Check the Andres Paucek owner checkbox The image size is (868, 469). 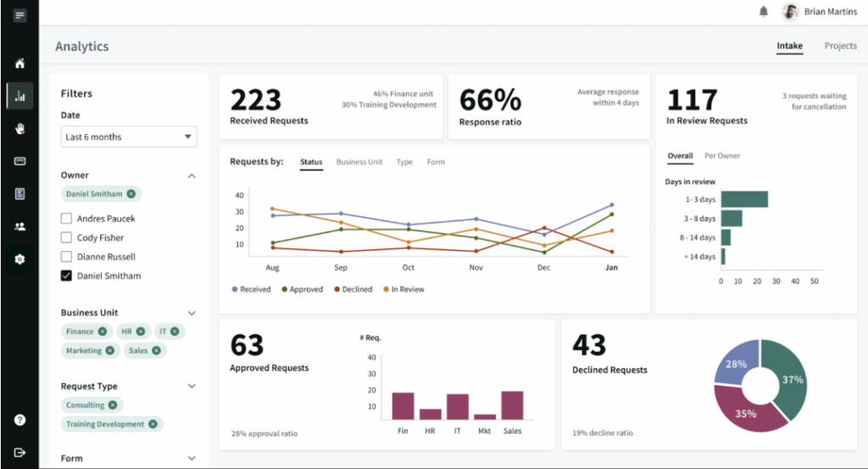click(66, 219)
